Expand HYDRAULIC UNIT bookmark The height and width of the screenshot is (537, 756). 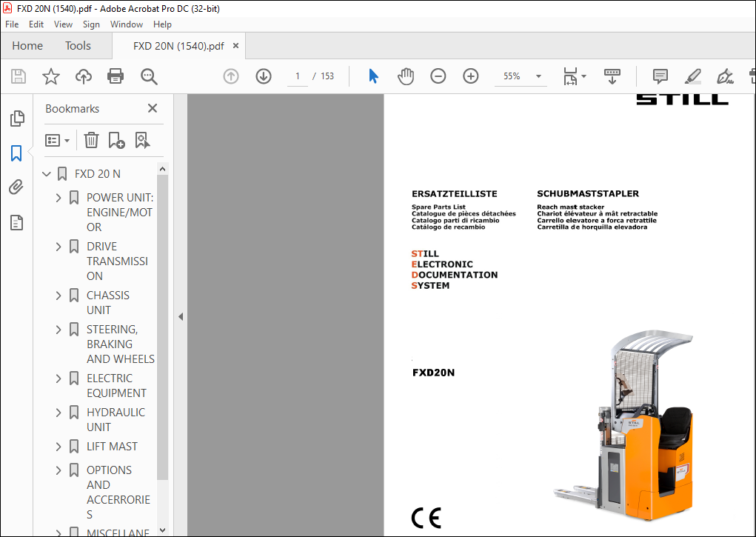58,413
